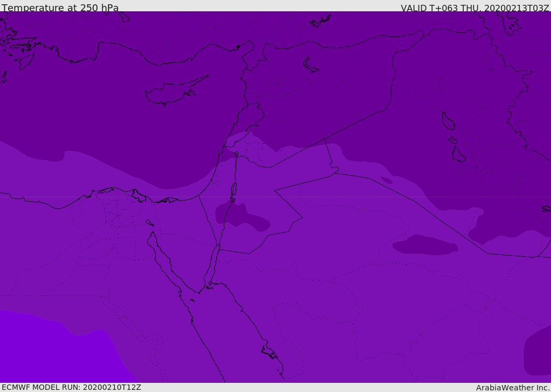Select the island of Cyprus
The image size is (551, 392).
click(171, 92)
